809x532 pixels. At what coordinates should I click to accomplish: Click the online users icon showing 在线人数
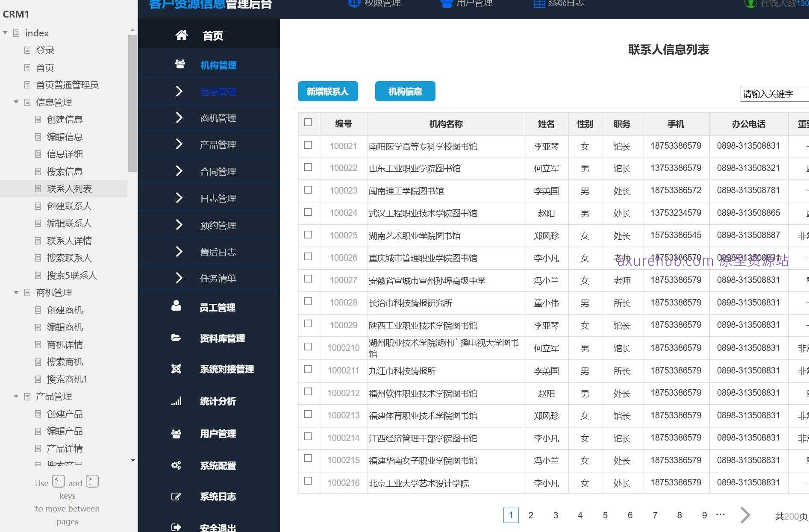(751, 4)
